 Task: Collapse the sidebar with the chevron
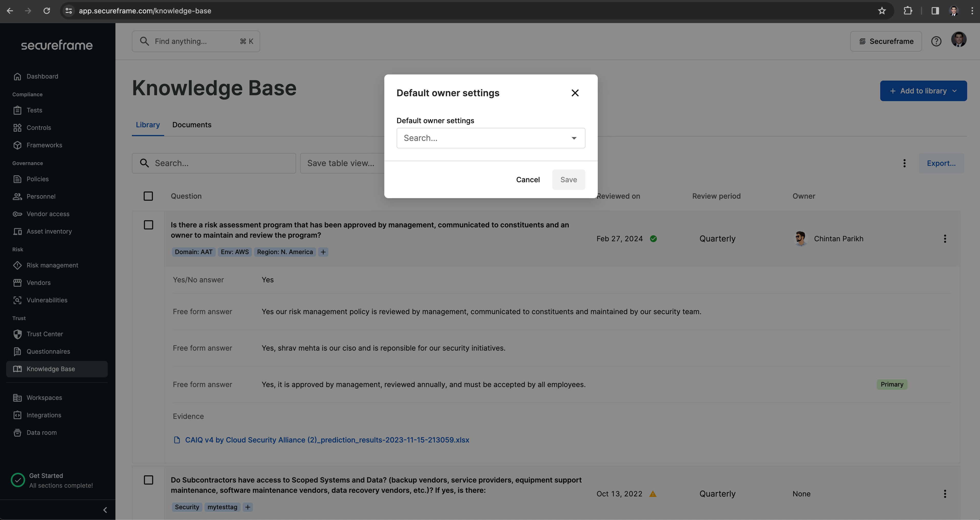click(105, 510)
